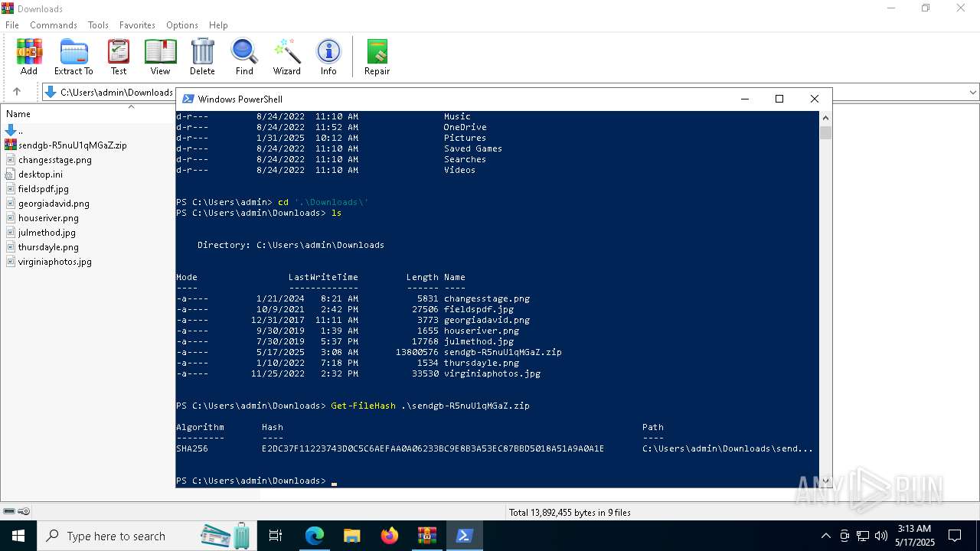Open Task View on taskbar

(x=276, y=536)
